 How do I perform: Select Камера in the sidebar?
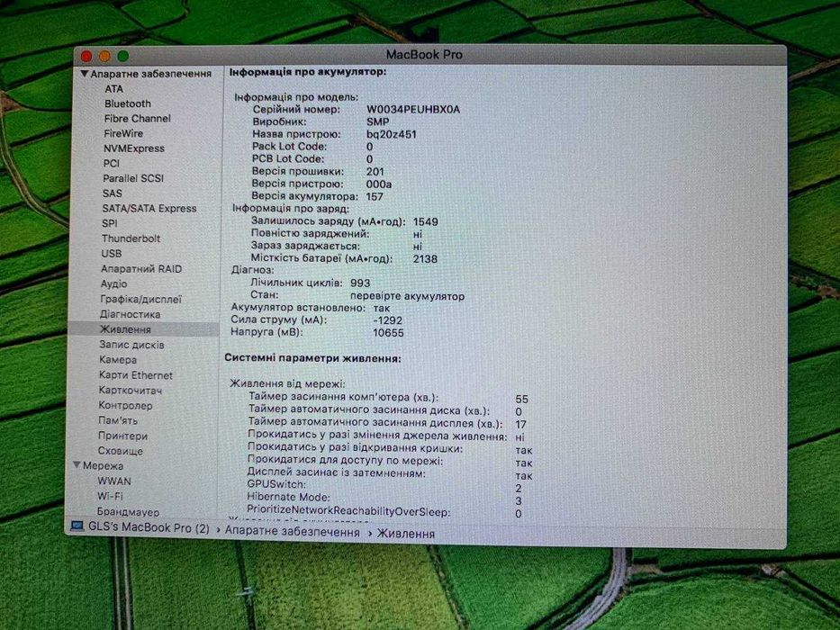pos(118,360)
